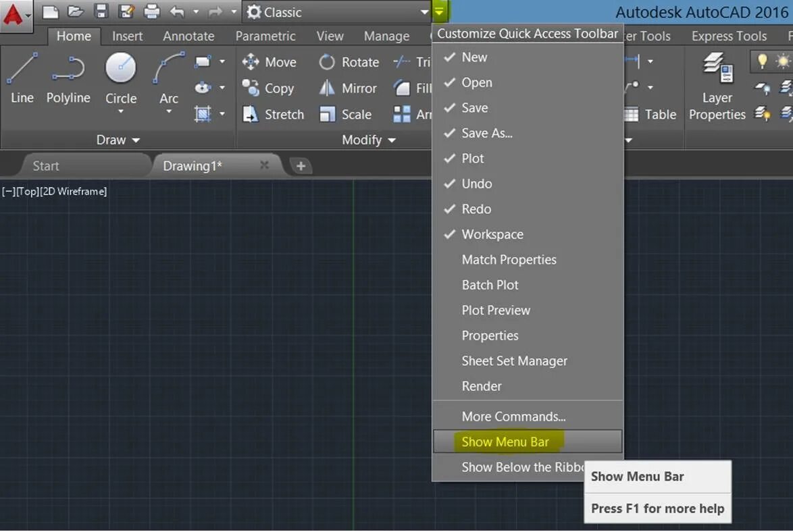Open the Rectangle tool dropdown arrow

pyautogui.click(x=222, y=61)
